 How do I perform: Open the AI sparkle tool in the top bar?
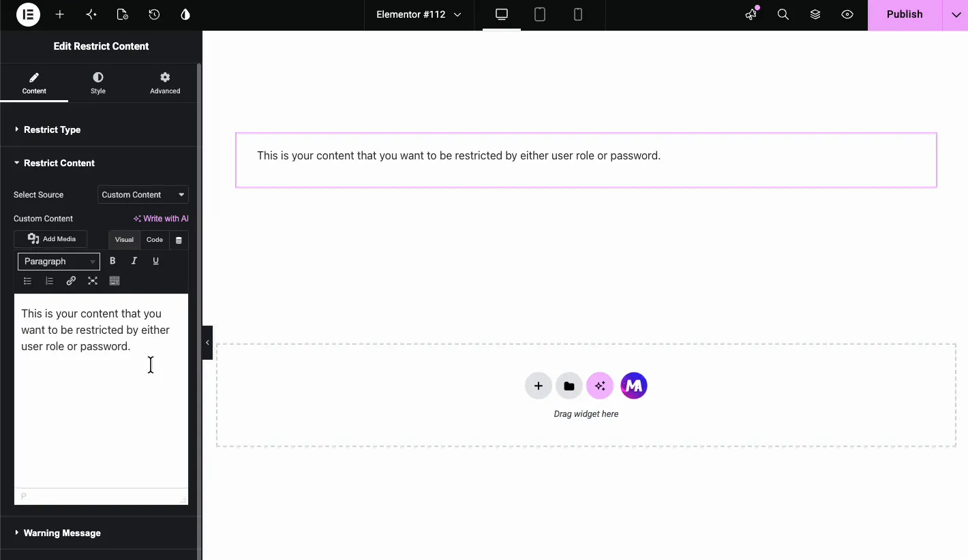click(x=91, y=14)
